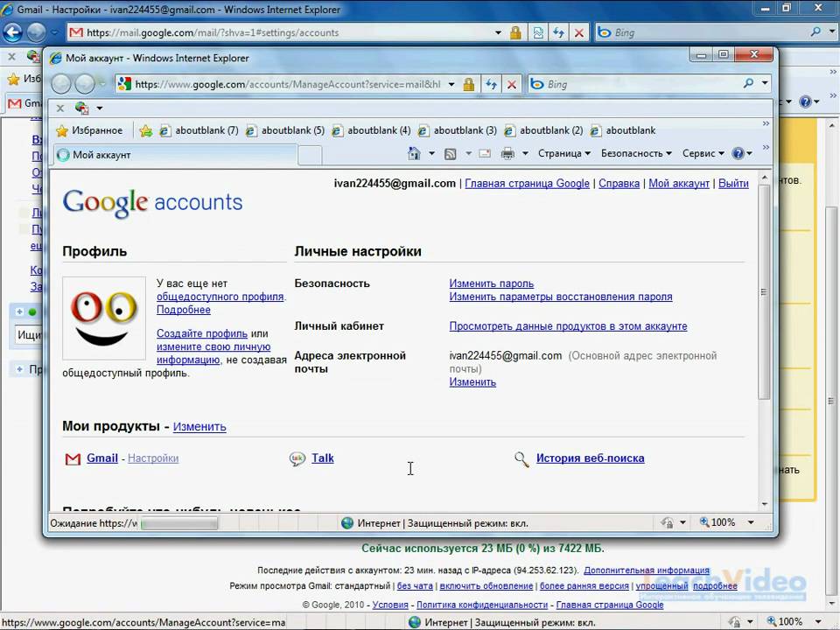Image resolution: width=840 pixels, height=630 pixels.
Task: Open the Страница dropdown menu
Action: (563, 154)
